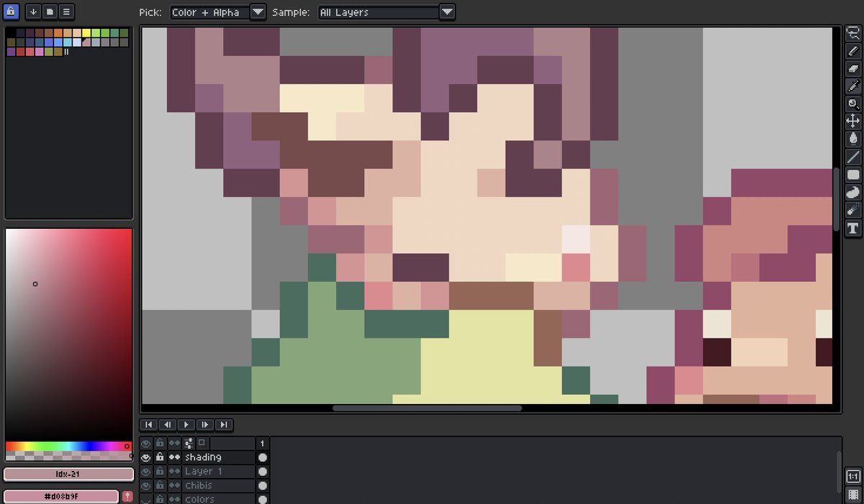The width and height of the screenshot is (864, 504).
Task: Open the Pick dropdown arrow
Action: (x=258, y=12)
